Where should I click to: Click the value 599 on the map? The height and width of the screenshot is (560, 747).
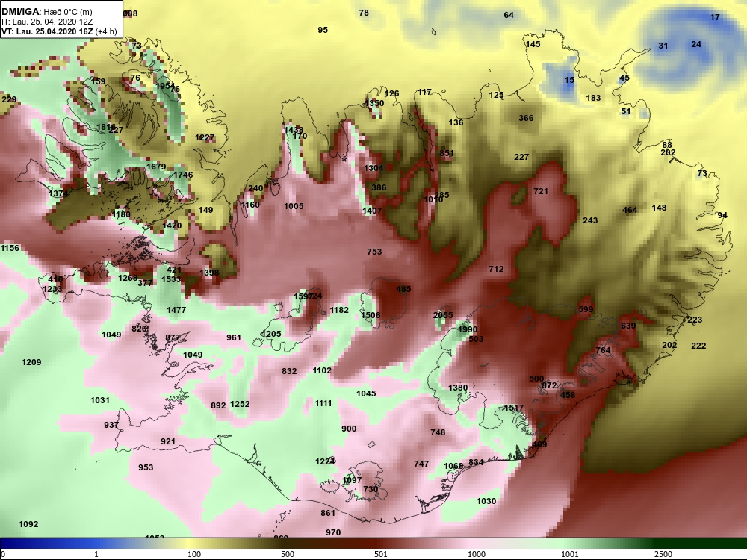click(586, 309)
